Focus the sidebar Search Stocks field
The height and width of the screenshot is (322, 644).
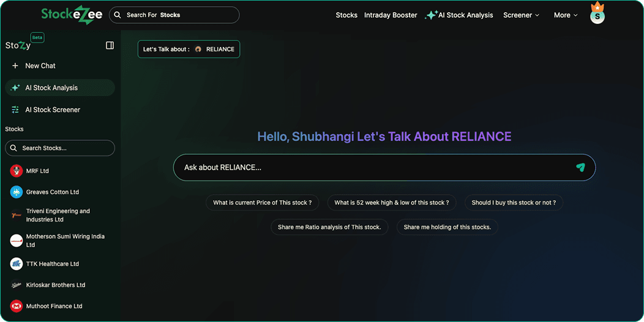pyautogui.click(x=60, y=148)
